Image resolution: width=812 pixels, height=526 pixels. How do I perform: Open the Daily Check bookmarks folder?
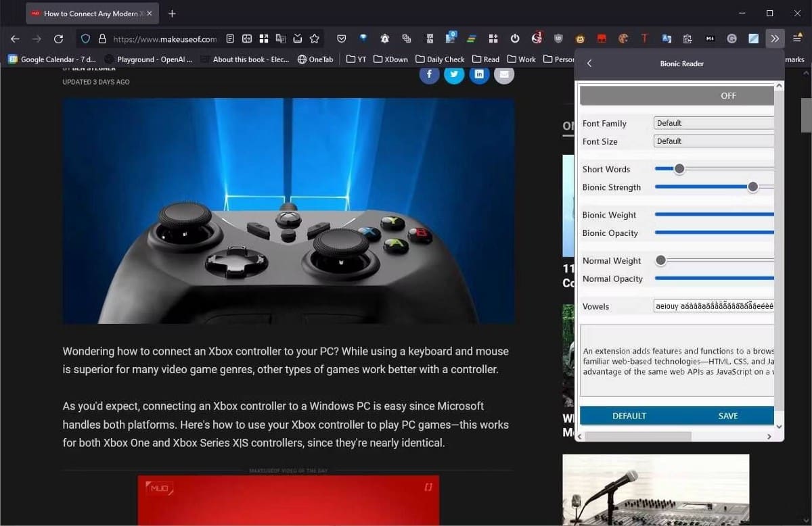click(x=441, y=59)
